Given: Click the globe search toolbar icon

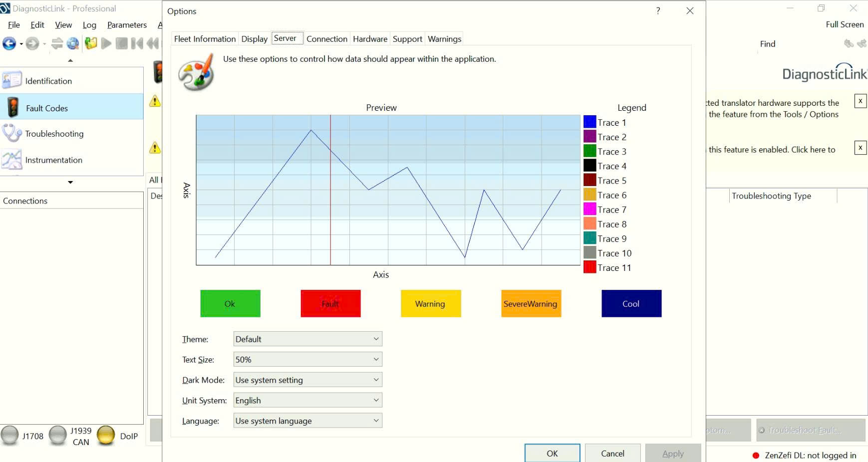Looking at the screenshot, I should [x=73, y=44].
